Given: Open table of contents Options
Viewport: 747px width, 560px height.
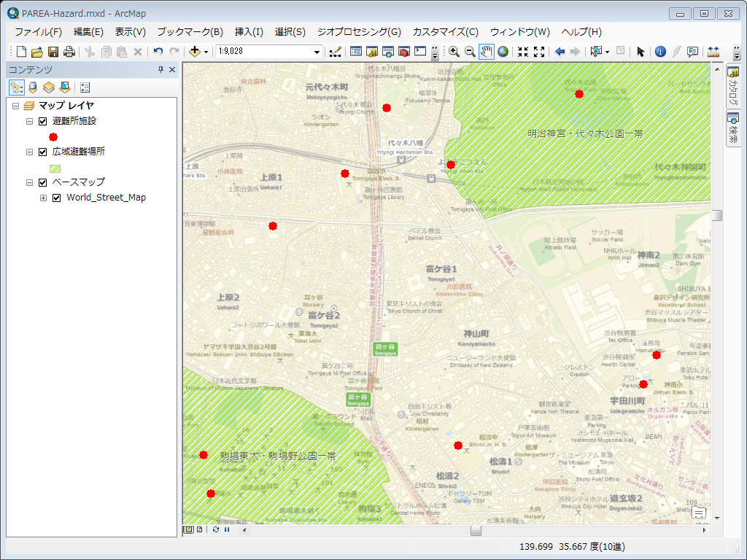Looking at the screenshot, I should coord(85,87).
